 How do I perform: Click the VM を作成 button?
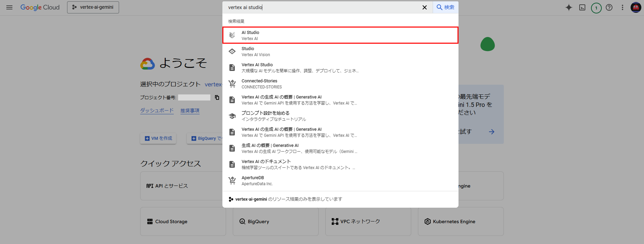[x=158, y=138]
